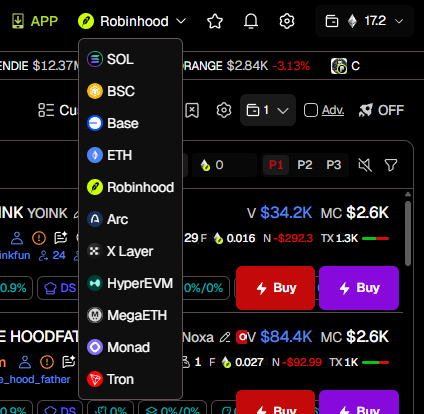Click red Buy button on HOODFATHER row
Screen dimensions: 424x414
pos(275,402)
